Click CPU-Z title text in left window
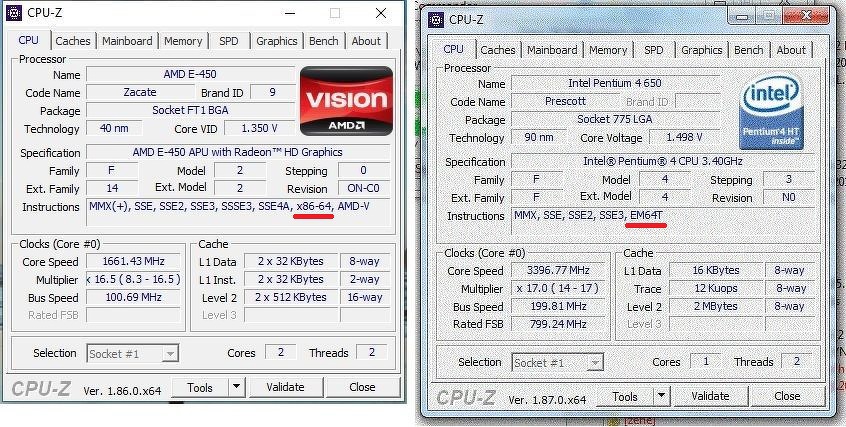 [45, 13]
